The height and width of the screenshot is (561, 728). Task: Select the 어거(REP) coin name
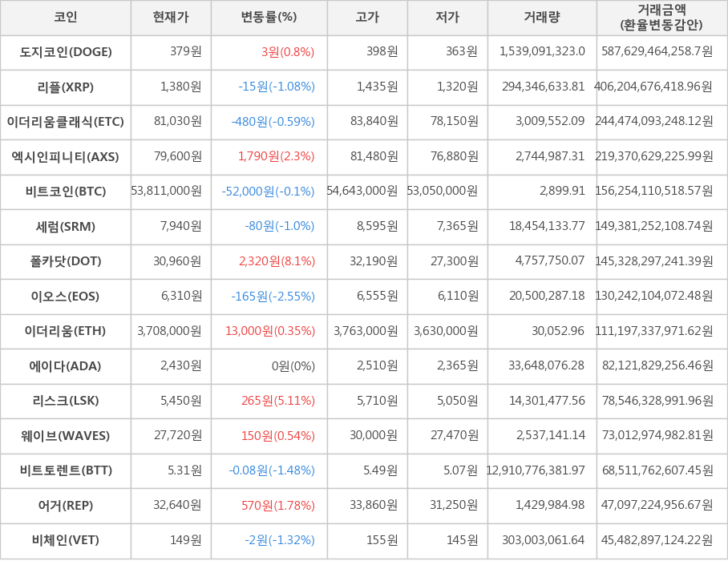pyautogui.click(x=66, y=506)
